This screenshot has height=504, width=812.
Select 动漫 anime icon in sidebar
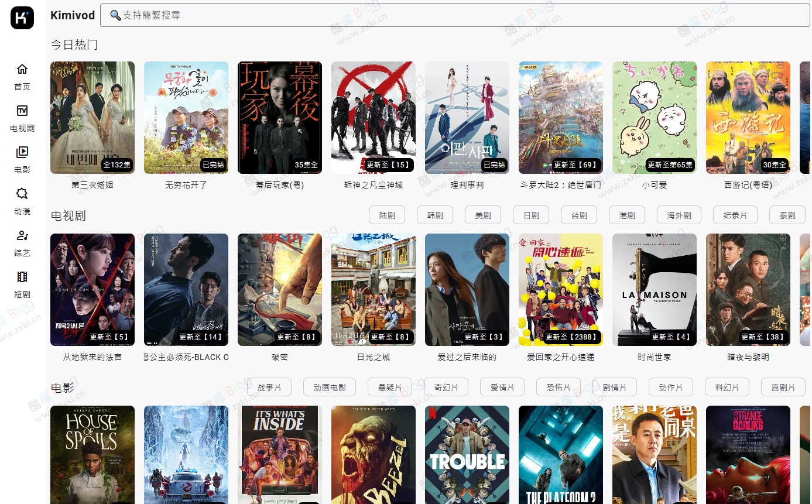point(22,194)
